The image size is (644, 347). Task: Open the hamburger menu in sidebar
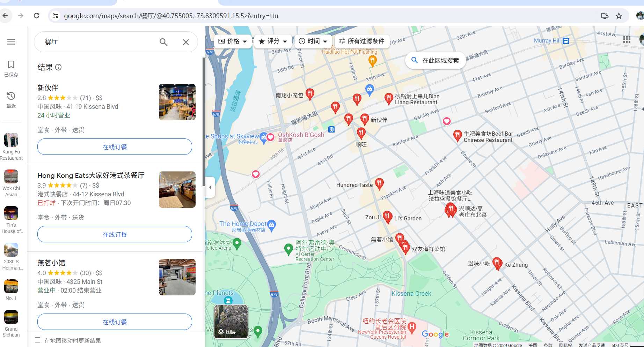coord(11,42)
